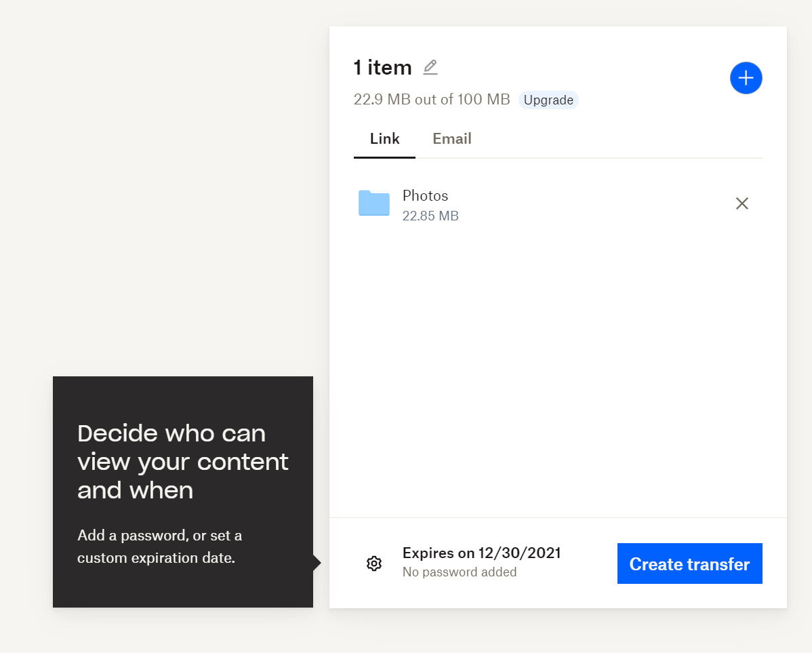812x653 pixels.
Task: Open expiration settings via the gear icon
Action: point(373,563)
